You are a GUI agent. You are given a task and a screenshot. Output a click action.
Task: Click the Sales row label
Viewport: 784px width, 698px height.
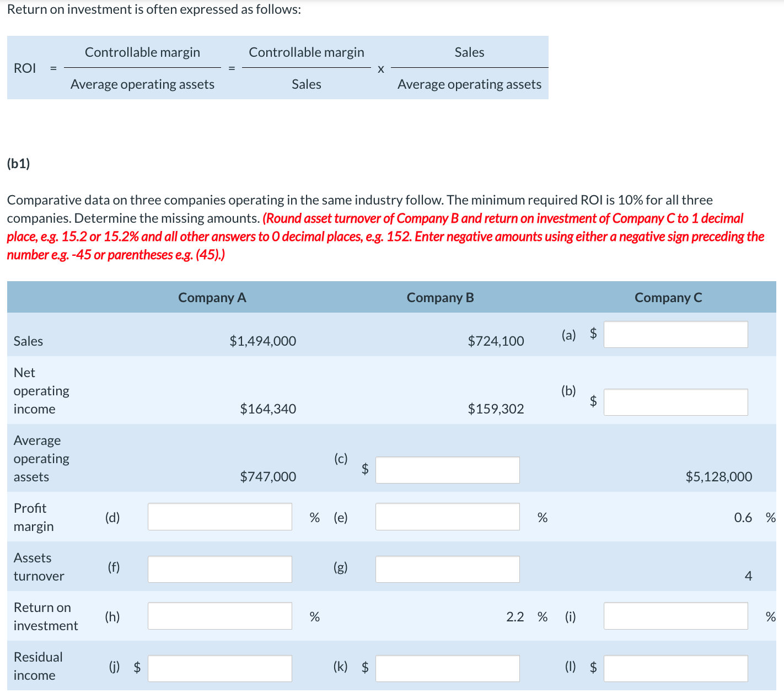[x=28, y=341]
